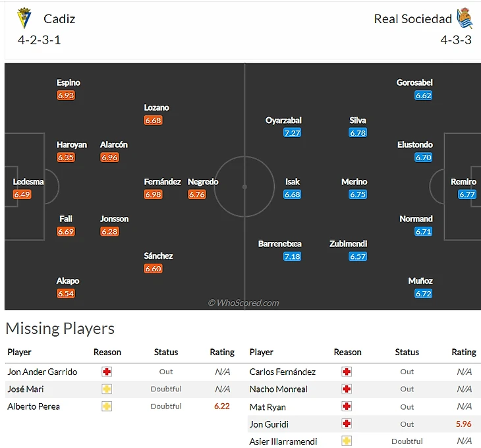Select Oyarzabal's 7.27 rating badge
The height and width of the screenshot is (448, 481).
click(x=292, y=133)
